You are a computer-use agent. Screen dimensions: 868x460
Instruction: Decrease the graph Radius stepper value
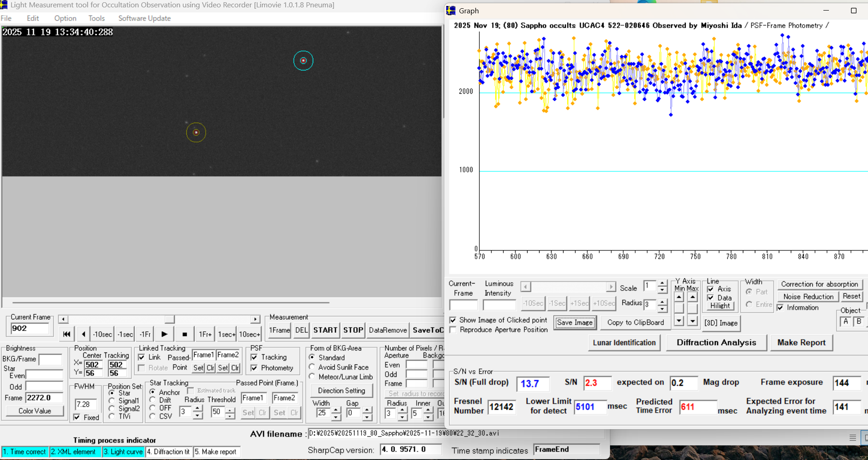coord(662,308)
